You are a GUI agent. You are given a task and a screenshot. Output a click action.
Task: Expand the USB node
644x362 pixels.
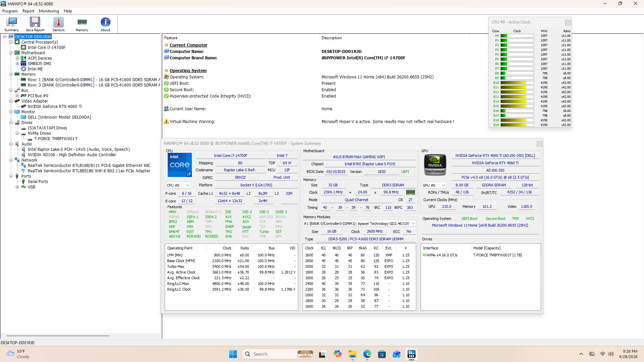click(x=17, y=187)
